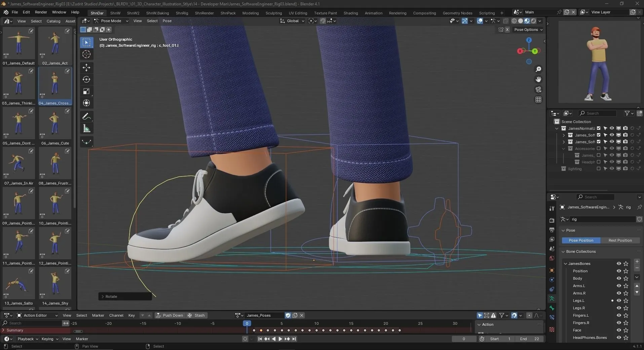This screenshot has width=644, height=350.
Task: Enable the snapping magnet icon
Action: (x=322, y=21)
